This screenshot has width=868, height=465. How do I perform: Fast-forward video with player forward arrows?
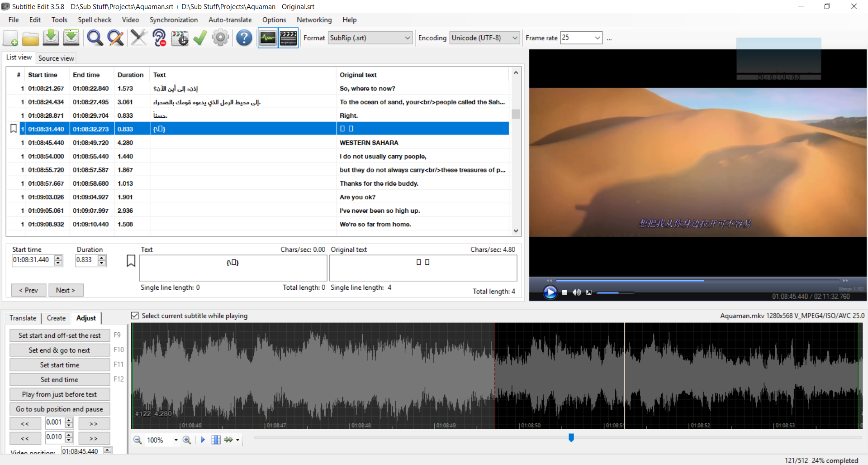click(845, 281)
